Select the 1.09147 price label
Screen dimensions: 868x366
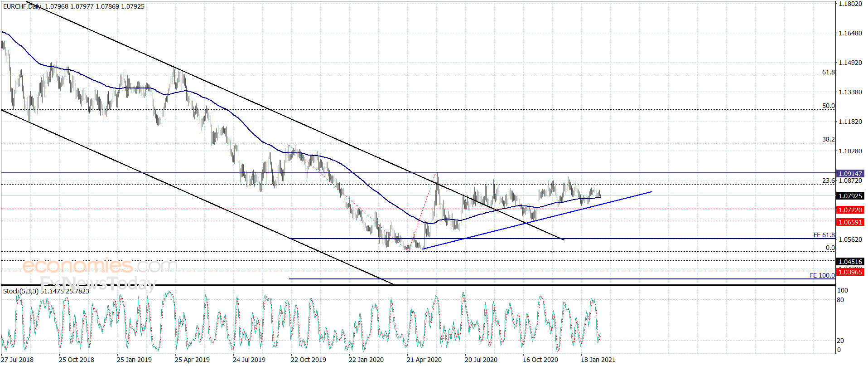click(850, 174)
